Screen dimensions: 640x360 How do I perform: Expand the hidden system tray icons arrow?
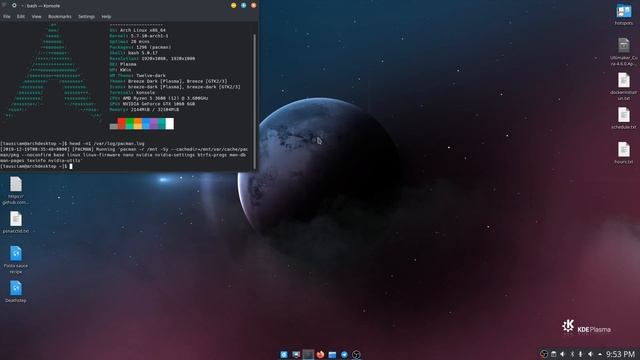[600, 354]
